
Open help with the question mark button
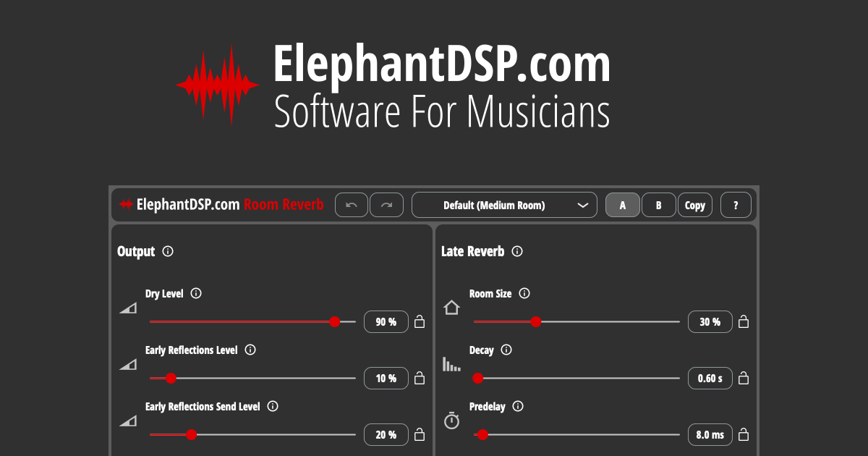[x=736, y=205]
